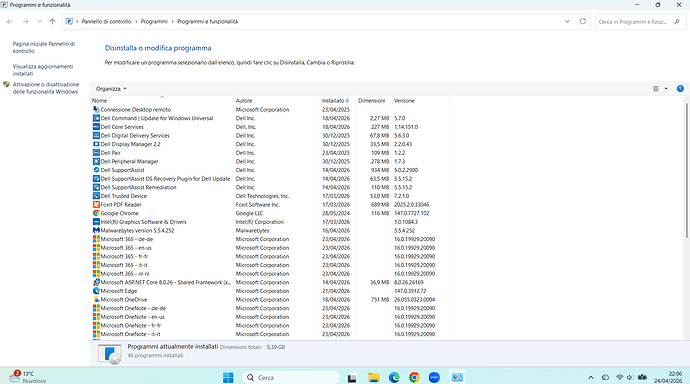
Task: Select Dell SupportAssist Remediation row text
Action: [138, 187]
